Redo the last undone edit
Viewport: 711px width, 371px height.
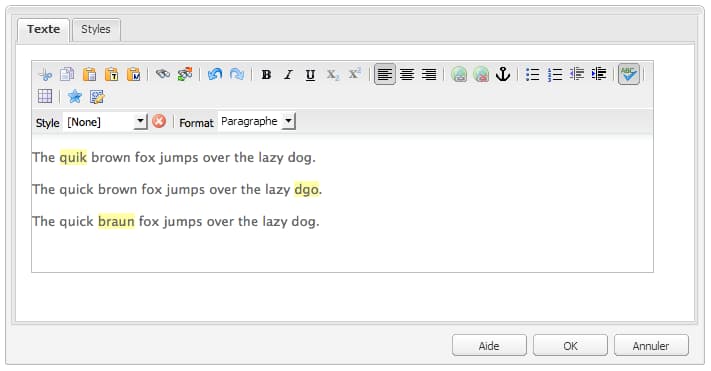pos(237,74)
